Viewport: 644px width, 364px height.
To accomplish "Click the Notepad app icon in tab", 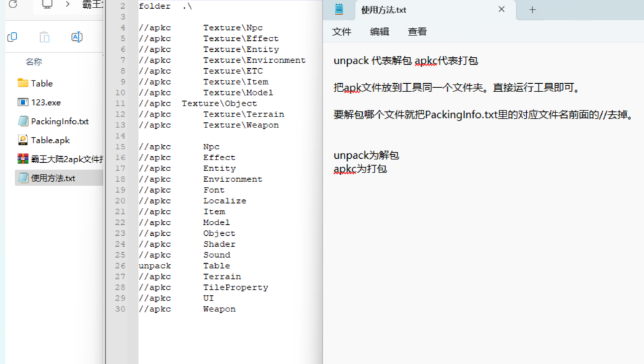I will point(339,10).
